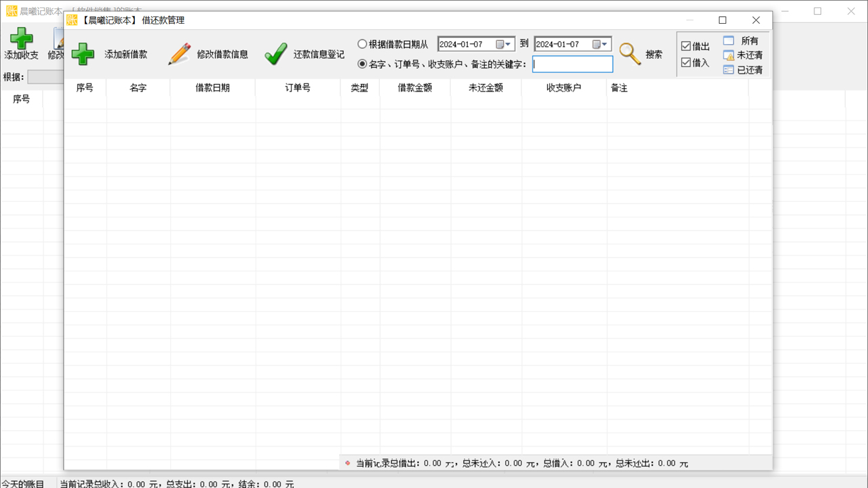Select the keyword search radio button

pos(362,64)
